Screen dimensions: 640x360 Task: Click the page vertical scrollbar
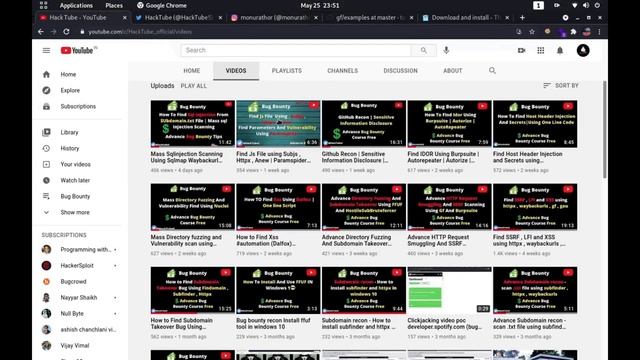pyautogui.click(x=604, y=129)
